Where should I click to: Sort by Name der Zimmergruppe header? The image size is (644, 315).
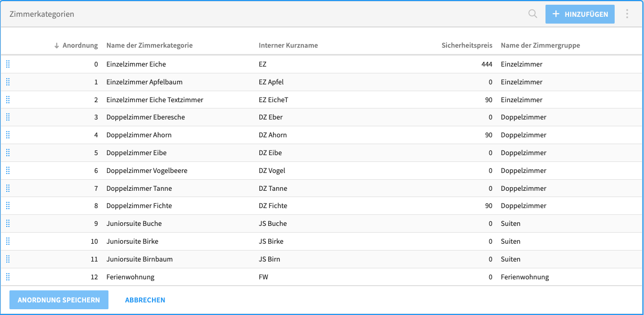tap(540, 45)
